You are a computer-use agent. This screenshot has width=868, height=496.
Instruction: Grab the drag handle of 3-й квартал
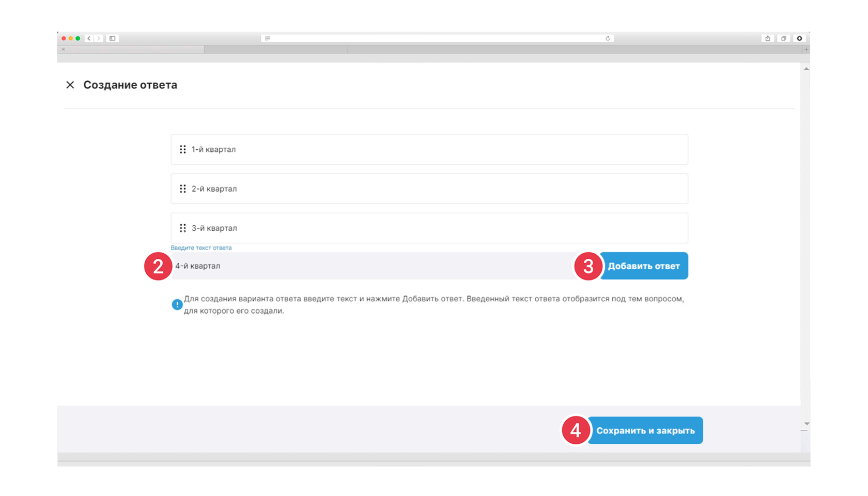[x=183, y=228]
